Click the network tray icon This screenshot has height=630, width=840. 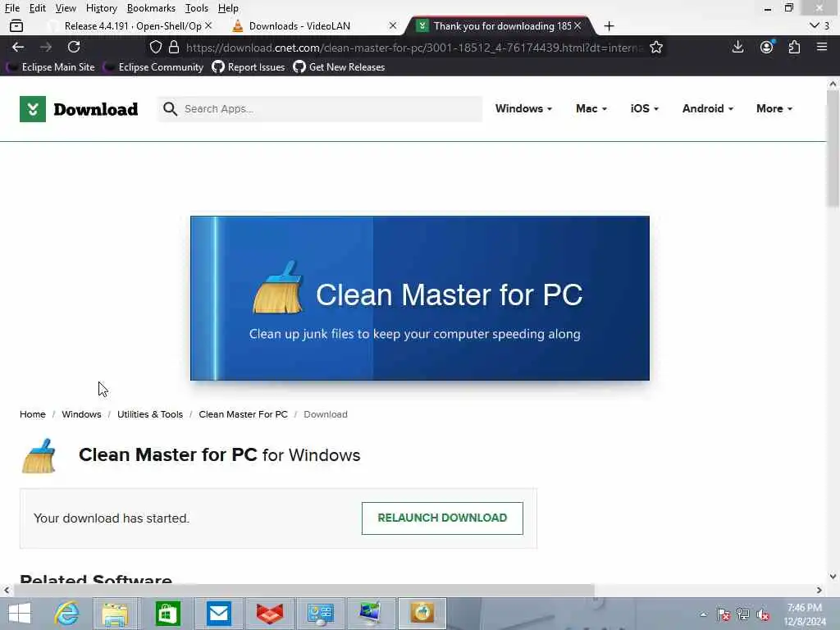[x=743, y=614]
